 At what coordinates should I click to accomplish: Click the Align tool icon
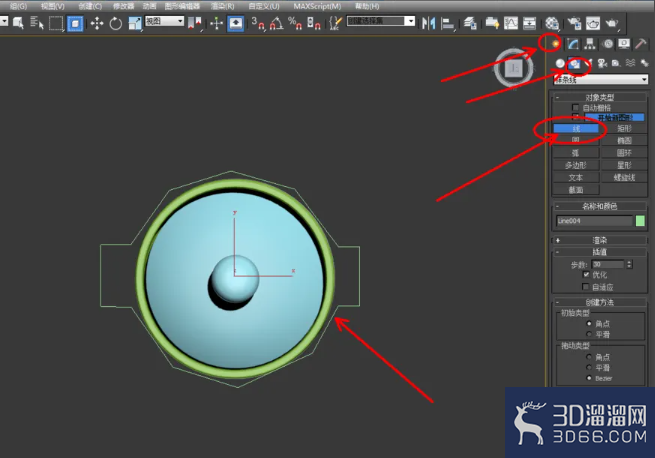[x=447, y=23]
